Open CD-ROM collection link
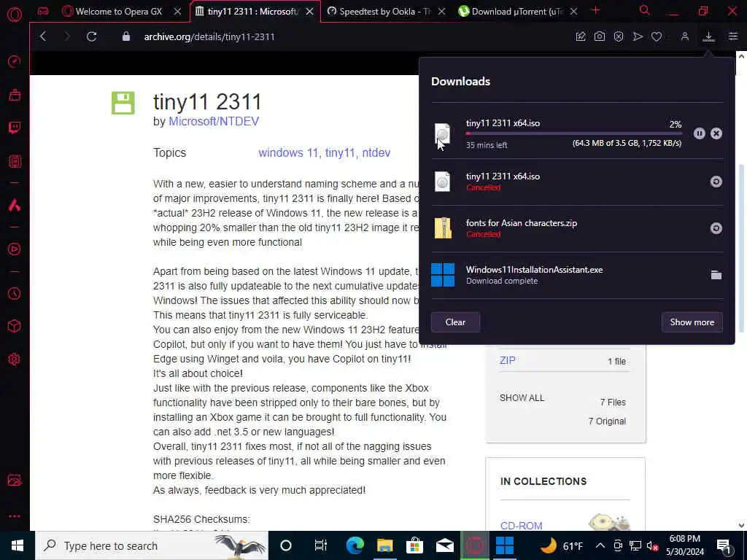The height and width of the screenshot is (560, 747). [x=521, y=526]
